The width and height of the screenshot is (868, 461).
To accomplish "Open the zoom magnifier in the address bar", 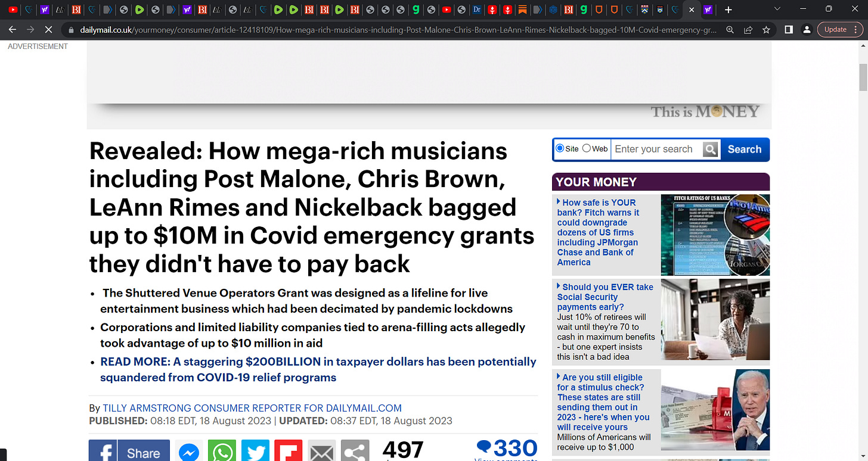I will coord(730,29).
